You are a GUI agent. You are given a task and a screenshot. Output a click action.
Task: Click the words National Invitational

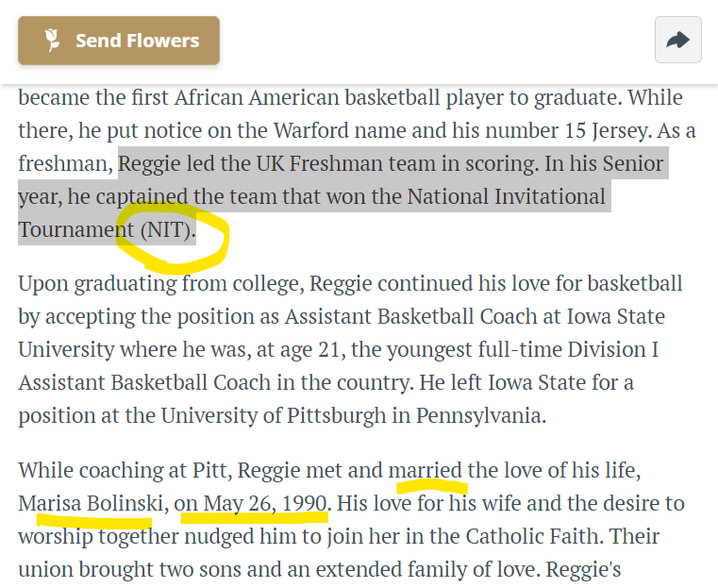[506, 197]
